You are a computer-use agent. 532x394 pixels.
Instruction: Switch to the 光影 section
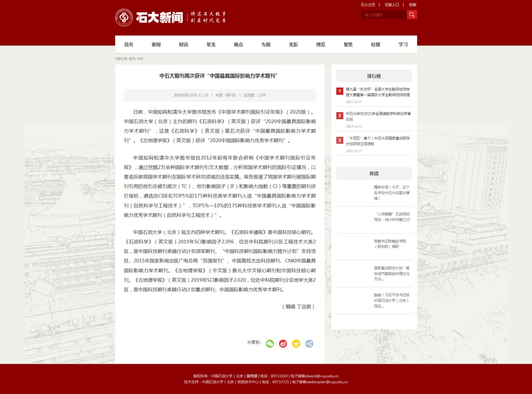click(x=293, y=45)
